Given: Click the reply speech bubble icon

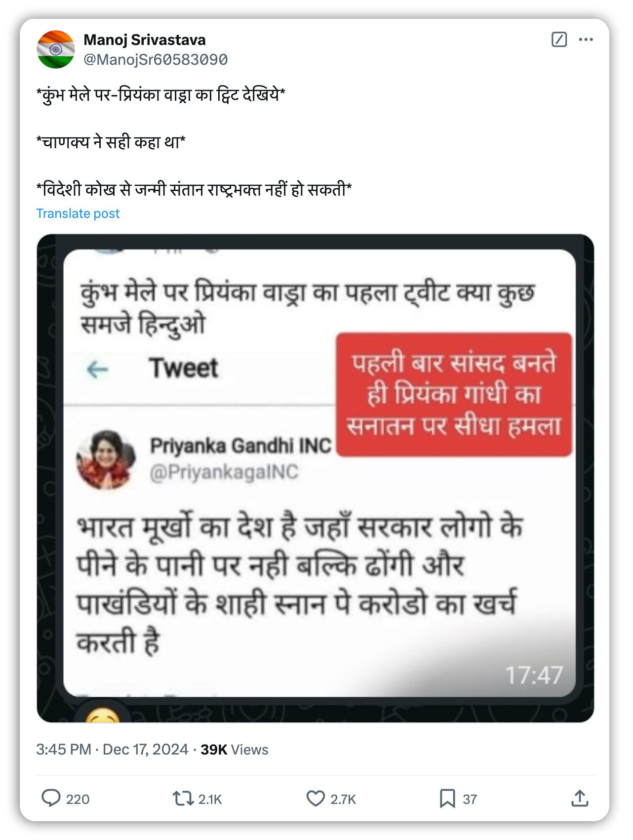Looking at the screenshot, I should click(x=51, y=798).
